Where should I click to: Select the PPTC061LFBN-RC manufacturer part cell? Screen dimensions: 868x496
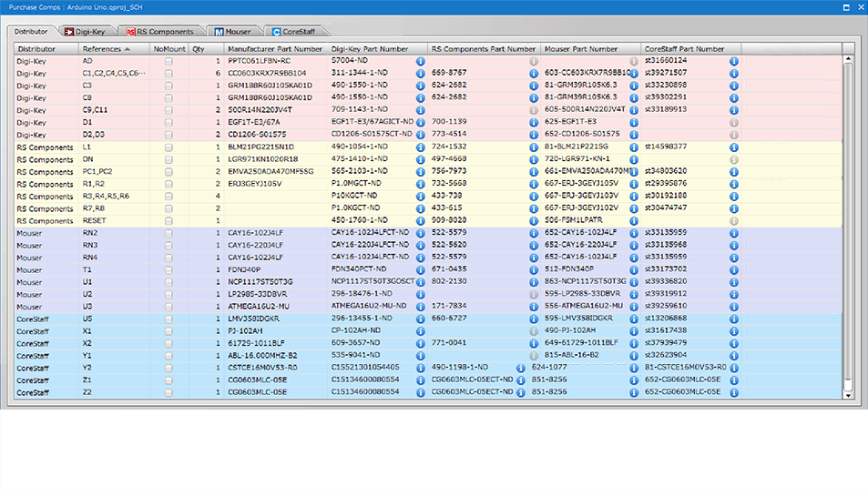276,61
